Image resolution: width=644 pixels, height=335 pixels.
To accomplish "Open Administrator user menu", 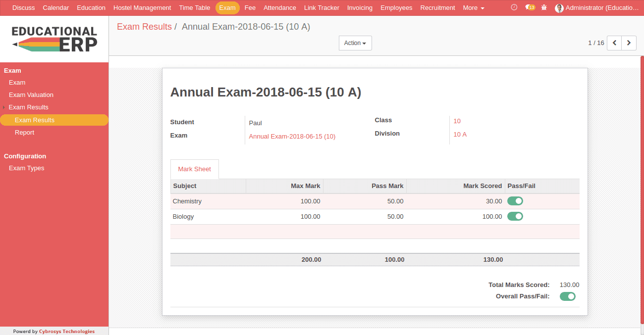I will (597, 8).
